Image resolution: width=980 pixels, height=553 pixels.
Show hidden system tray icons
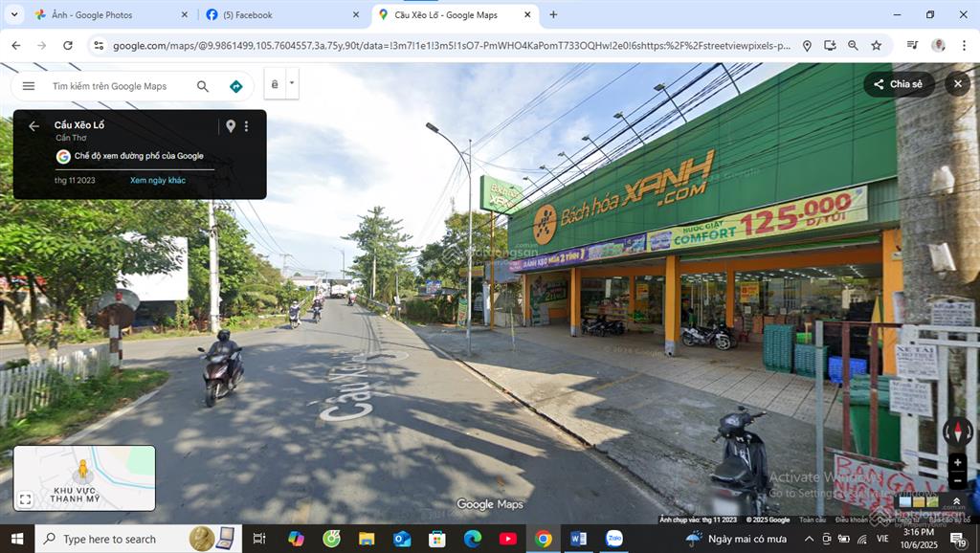(807, 539)
